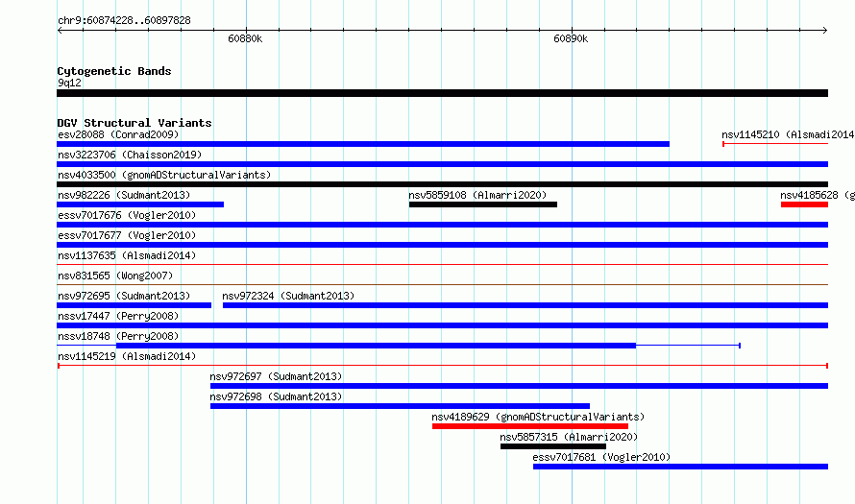Click the DGV Structural Variants track title

134,123
